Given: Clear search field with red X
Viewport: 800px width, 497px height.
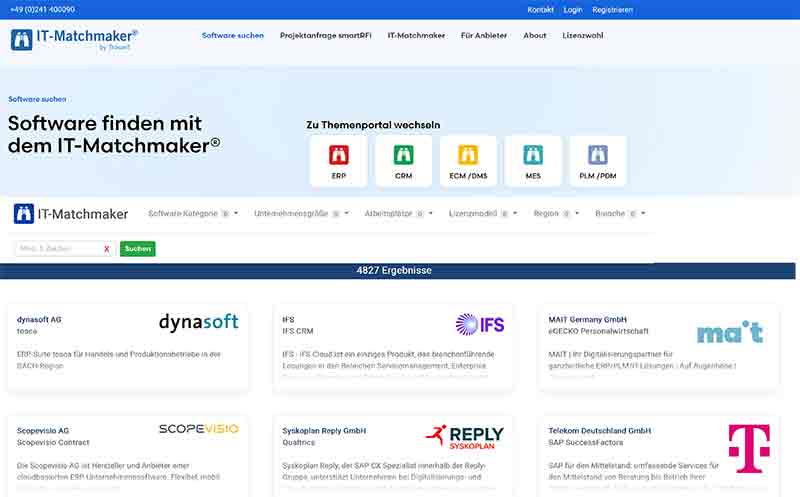Looking at the screenshot, I should 107,249.
